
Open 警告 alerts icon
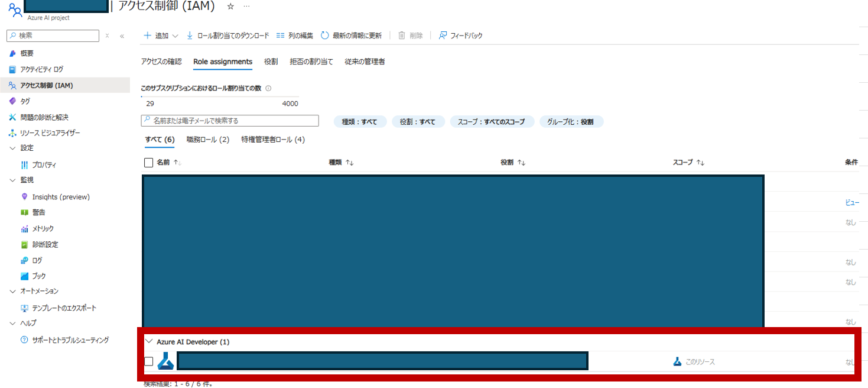point(24,212)
